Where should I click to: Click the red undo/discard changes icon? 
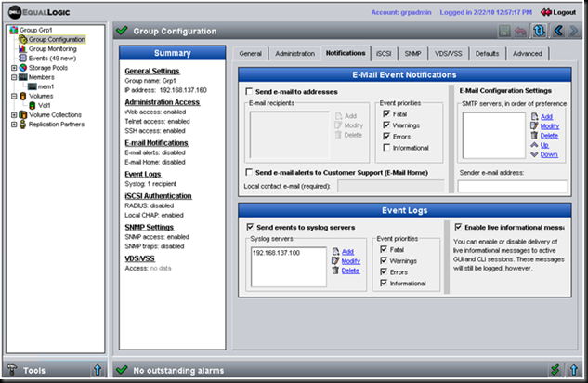coord(520,31)
